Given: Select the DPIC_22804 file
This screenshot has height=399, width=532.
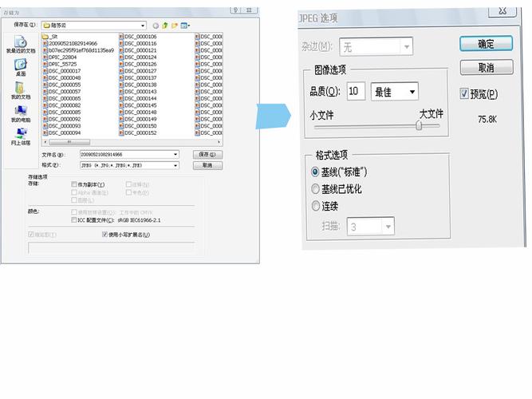Looking at the screenshot, I should pos(60,57).
